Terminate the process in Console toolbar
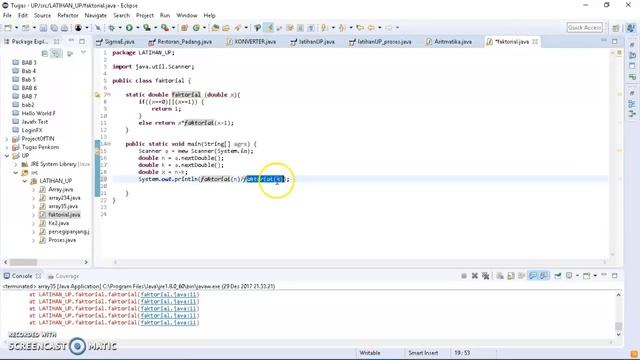Image resolution: width=640 pixels, height=360 pixels. pyautogui.click(x=464, y=276)
